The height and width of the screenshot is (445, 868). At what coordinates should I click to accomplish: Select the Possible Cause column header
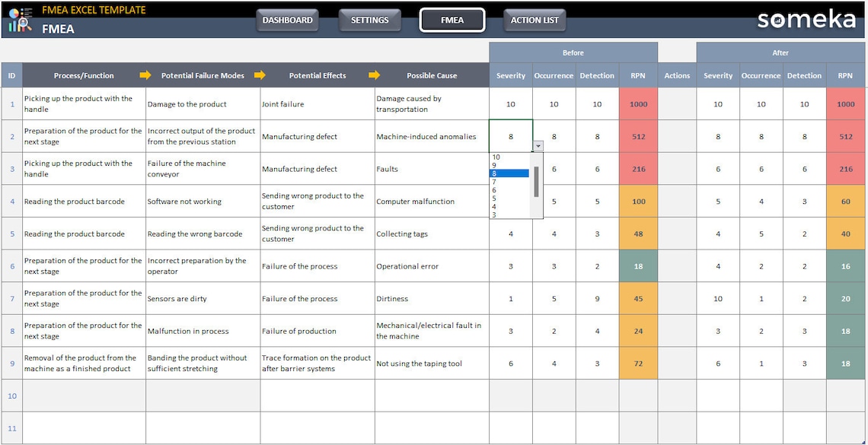[431, 75]
